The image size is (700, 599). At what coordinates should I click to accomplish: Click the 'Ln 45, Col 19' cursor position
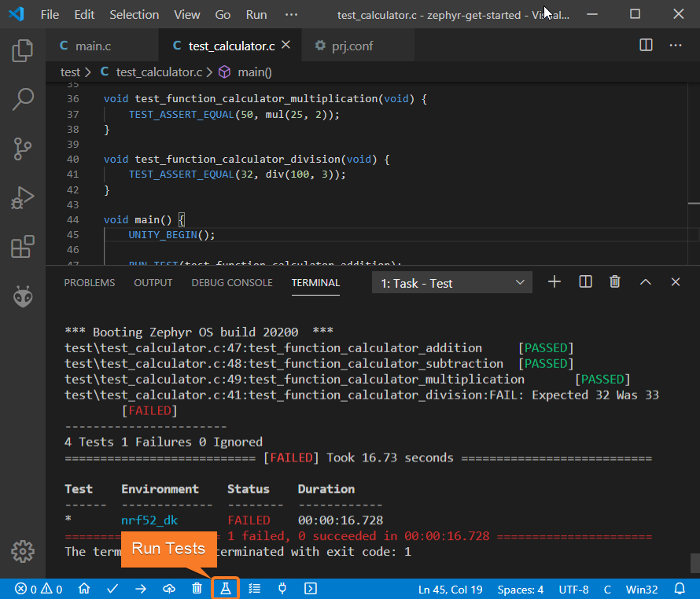pyautogui.click(x=450, y=590)
